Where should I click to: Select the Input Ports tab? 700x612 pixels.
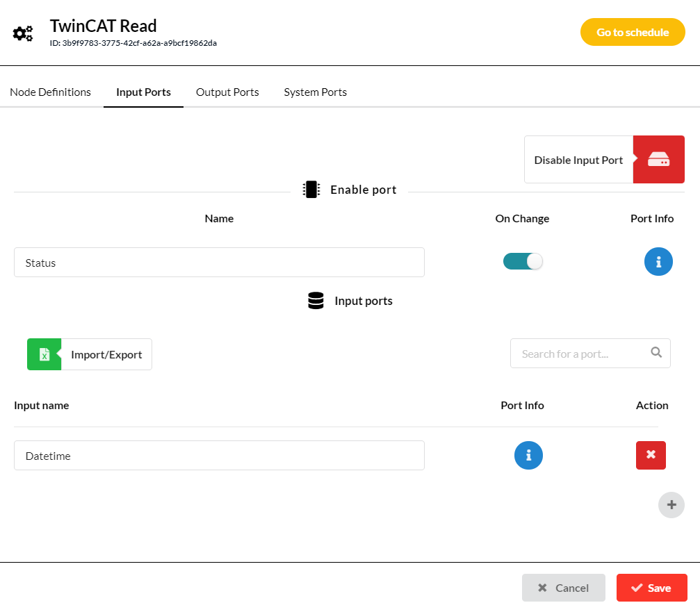pyautogui.click(x=143, y=92)
